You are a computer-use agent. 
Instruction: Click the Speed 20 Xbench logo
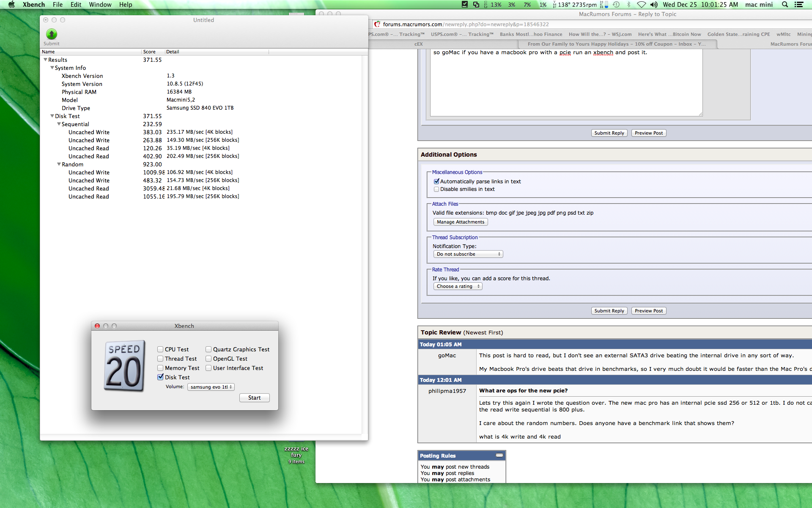coord(124,366)
